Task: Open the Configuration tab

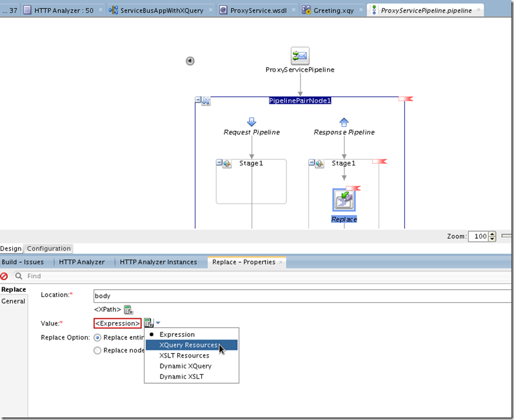Action: (x=48, y=249)
